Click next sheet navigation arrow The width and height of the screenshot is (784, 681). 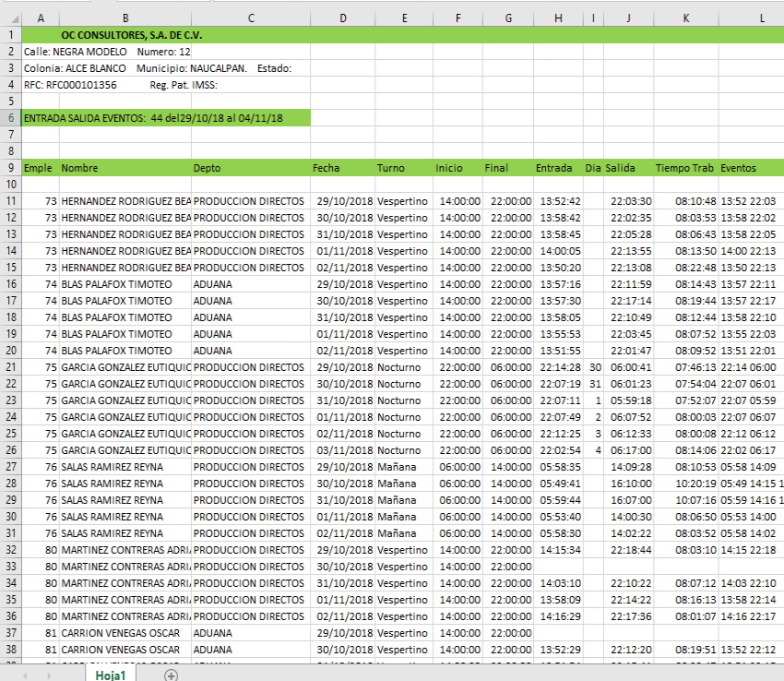[x=47, y=675]
